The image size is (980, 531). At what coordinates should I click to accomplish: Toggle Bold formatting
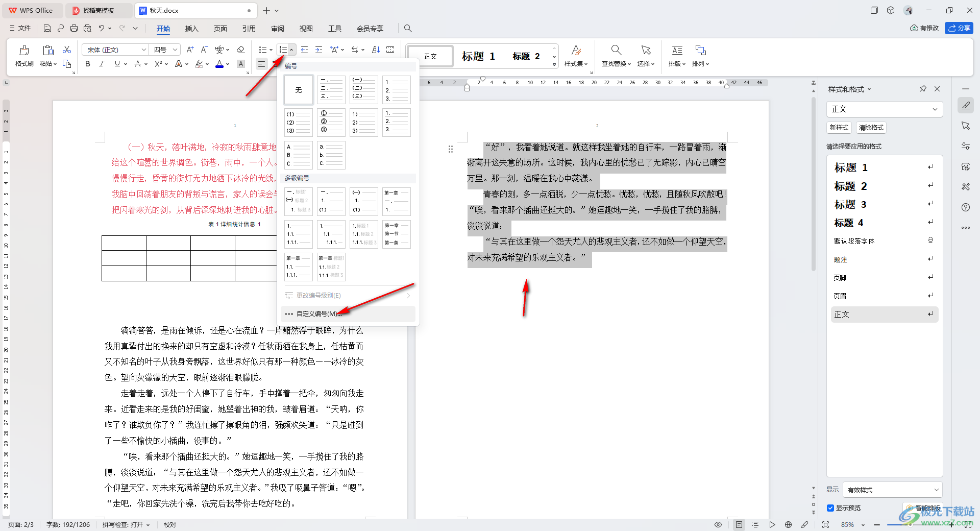point(88,64)
